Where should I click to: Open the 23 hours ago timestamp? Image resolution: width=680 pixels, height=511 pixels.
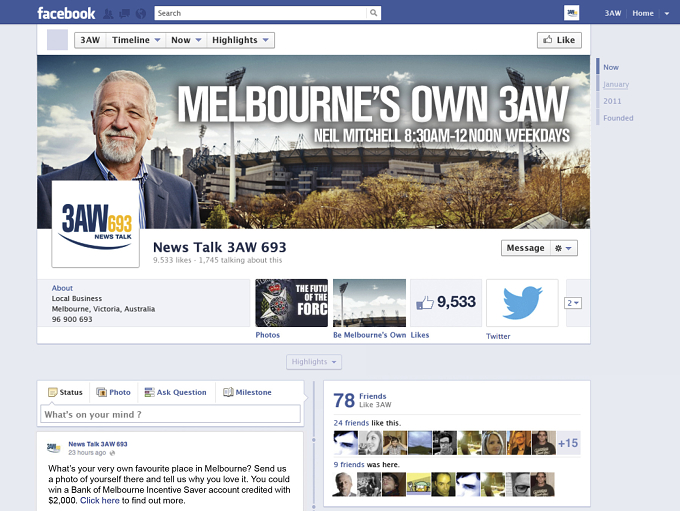click(87, 453)
